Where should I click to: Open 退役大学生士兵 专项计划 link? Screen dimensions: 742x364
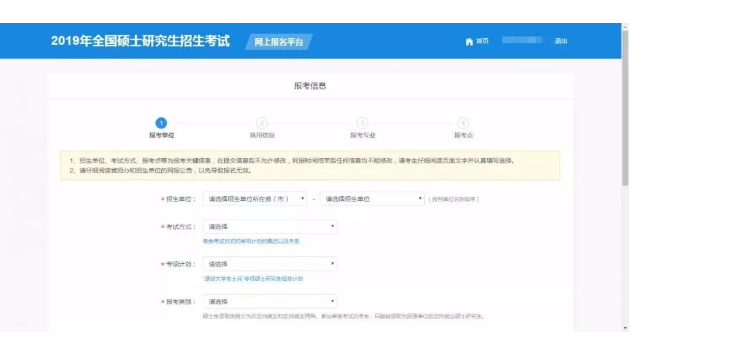(x=253, y=279)
